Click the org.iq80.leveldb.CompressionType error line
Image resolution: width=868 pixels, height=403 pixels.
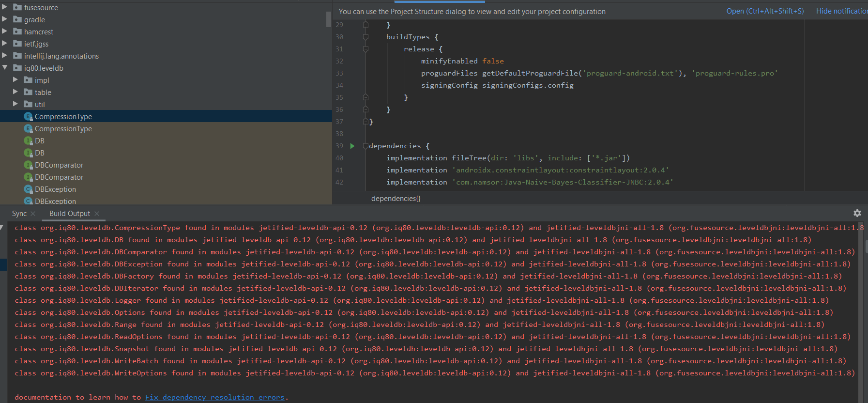[x=438, y=228]
